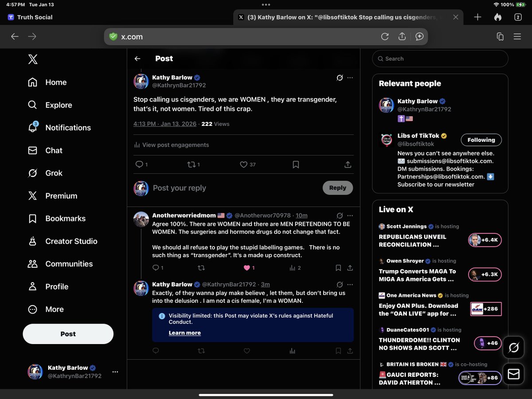
Task: Like Kathy Barlow's main post
Action: (243, 164)
